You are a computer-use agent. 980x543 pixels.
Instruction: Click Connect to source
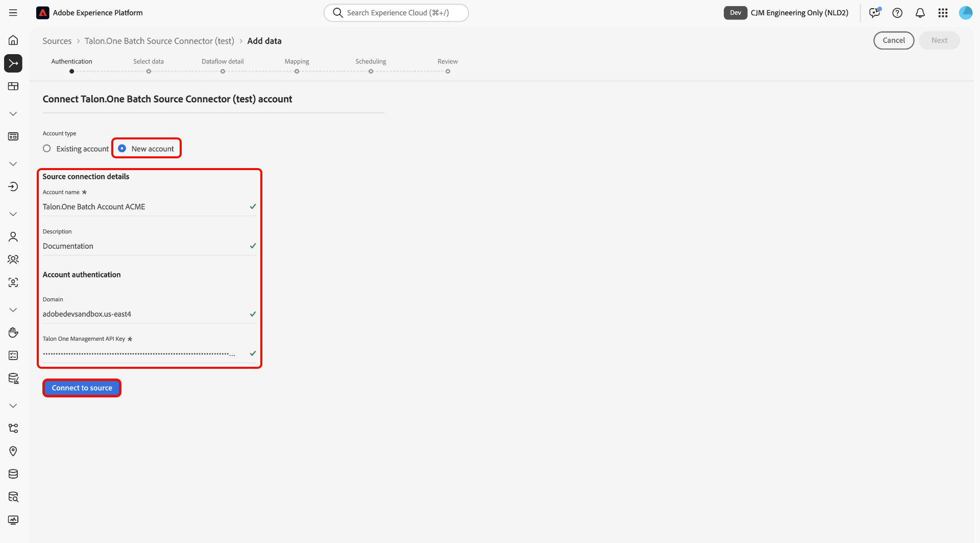click(x=82, y=388)
